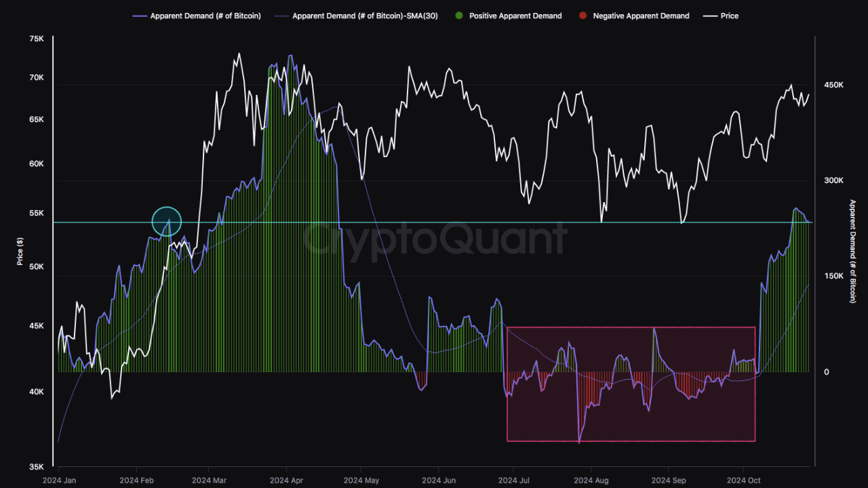868x488 pixels.
Task: Click the Apparent Demand axis title on the right
Action: [x=851, y=252]
